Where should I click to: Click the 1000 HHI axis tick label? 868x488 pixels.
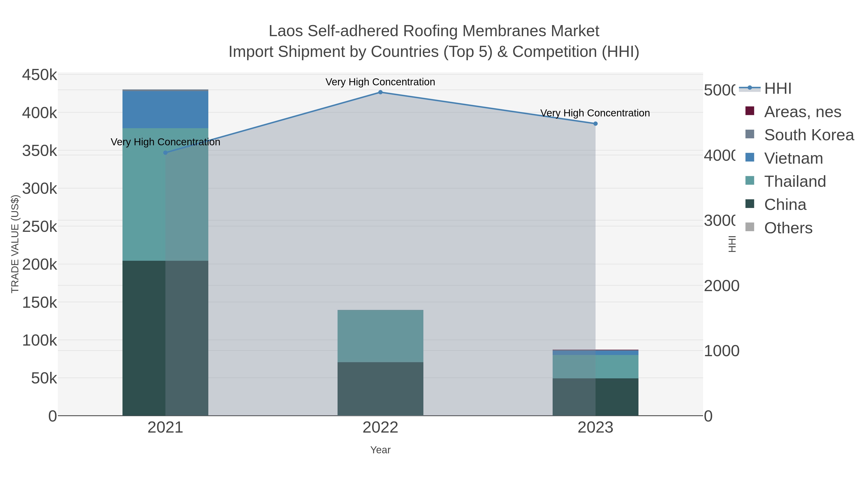(721, 351)
